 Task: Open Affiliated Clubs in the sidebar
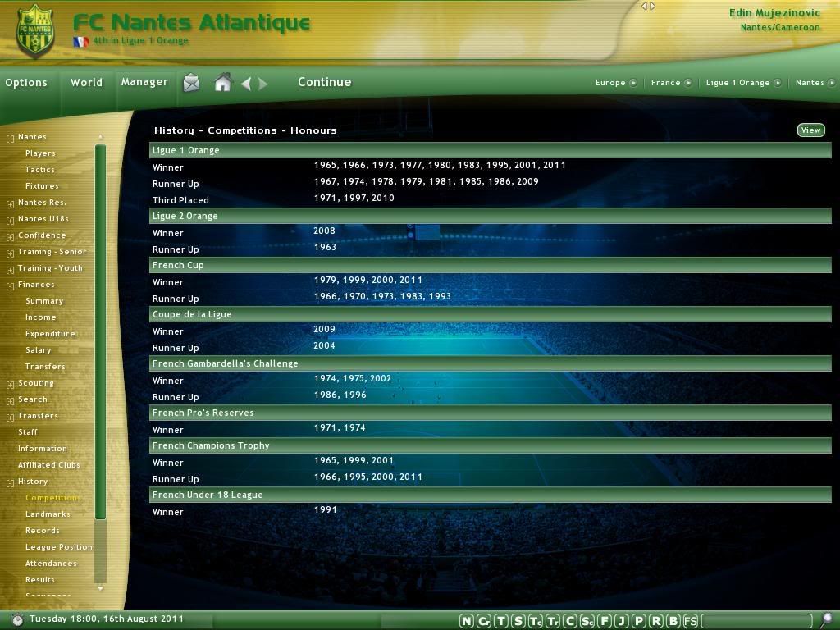pos(48,465)
